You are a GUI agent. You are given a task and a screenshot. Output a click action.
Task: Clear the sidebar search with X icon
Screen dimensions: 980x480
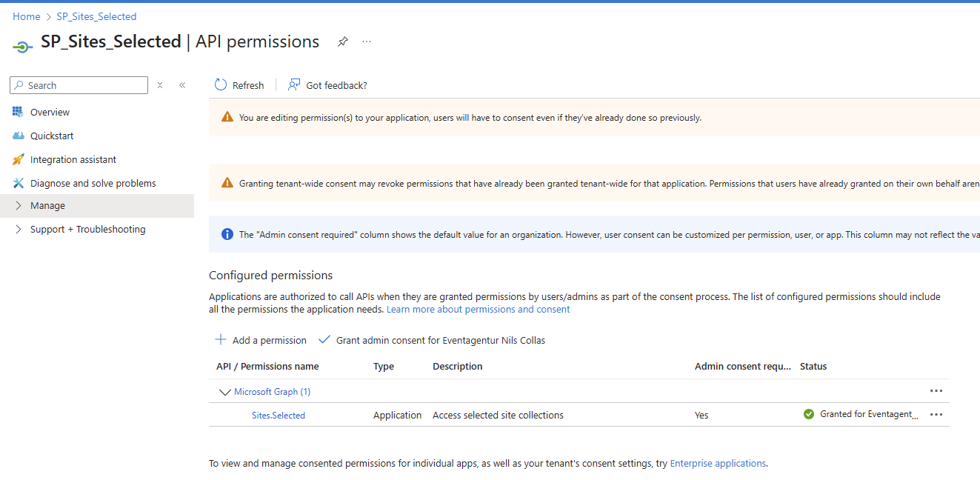(x=160, y=85)
